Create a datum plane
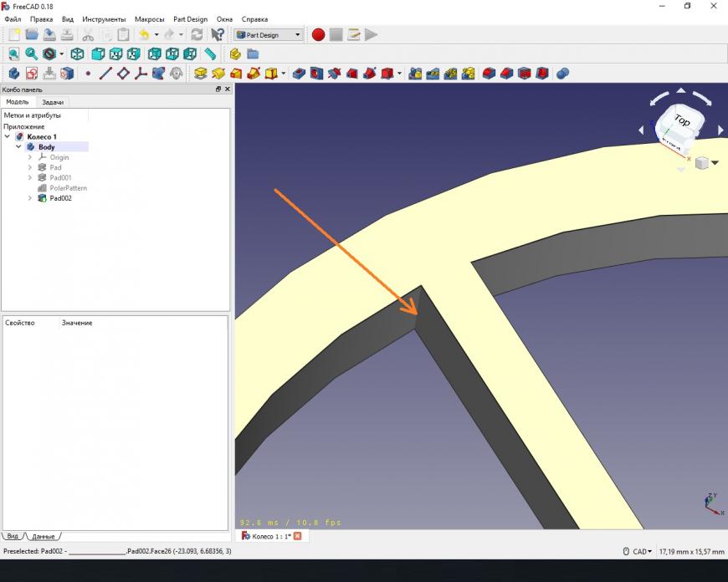The height and width of the screenshot is (582, 728). tap(123, 74)
